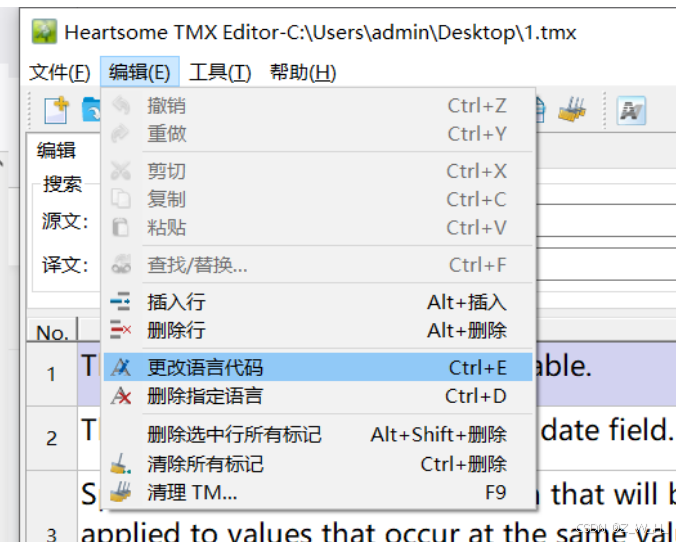Image resolution: width=676 pixels, height=542 pixels.
Task: Close the open 编辑(E) menu
Action: point(140,72)
